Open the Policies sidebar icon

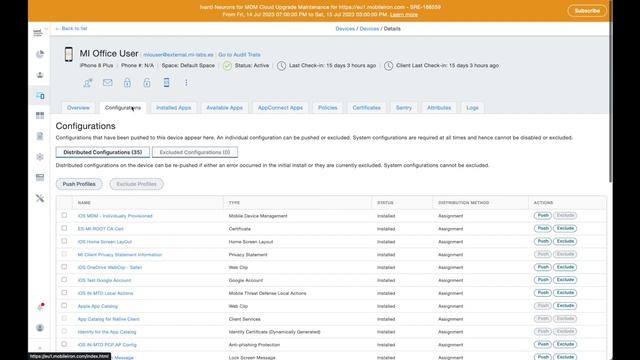coord(40,178)
